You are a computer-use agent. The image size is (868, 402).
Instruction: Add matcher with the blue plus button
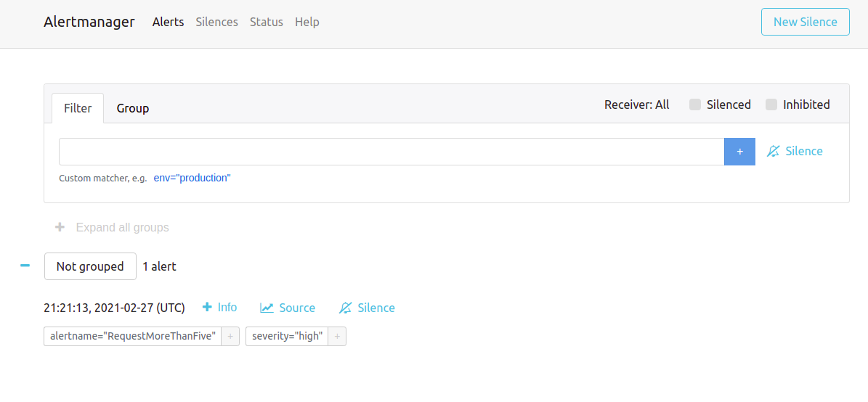[739, 152]
